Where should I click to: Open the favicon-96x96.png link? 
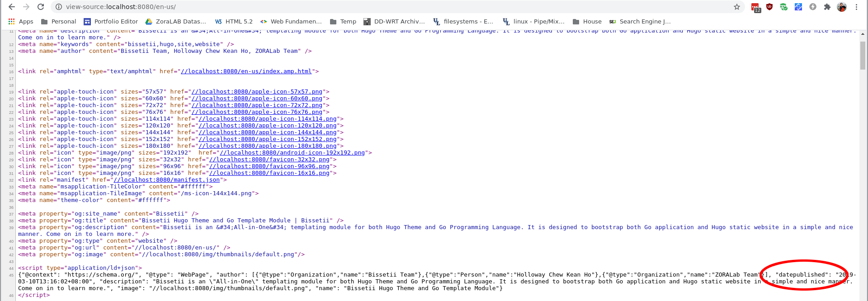point(269,166)
